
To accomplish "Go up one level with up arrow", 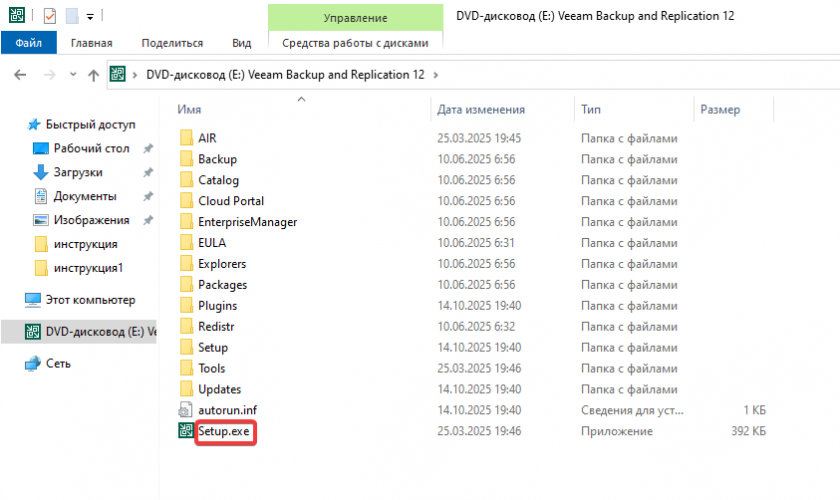I will [93, 75].
